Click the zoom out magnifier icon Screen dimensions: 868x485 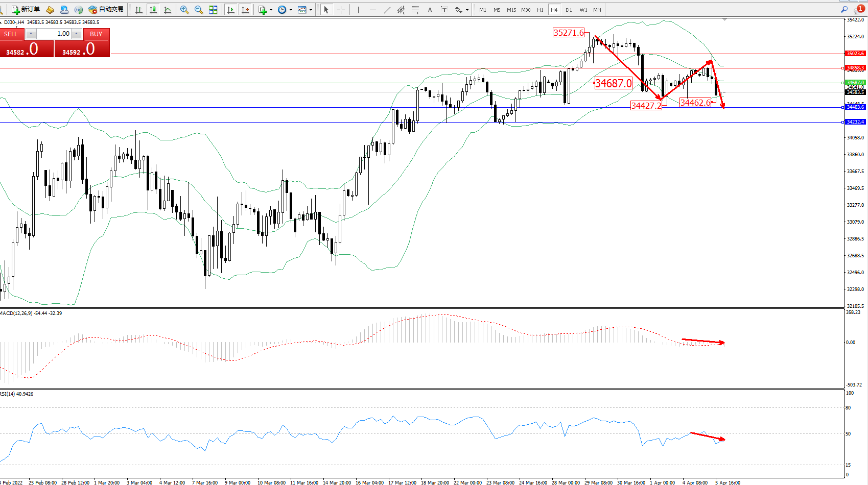pyautogui.click(x=199, y=10)
